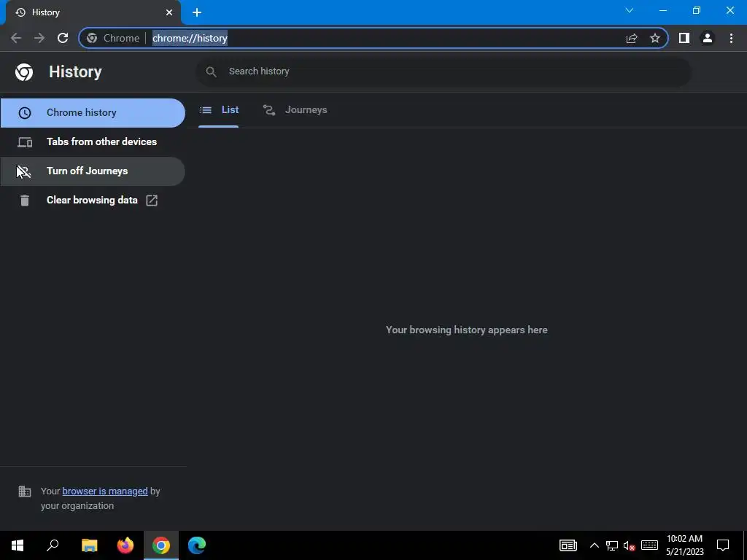Click the muted volume tray icon
This screenshot has height=560, width=747.
click(x=630, y=545)
